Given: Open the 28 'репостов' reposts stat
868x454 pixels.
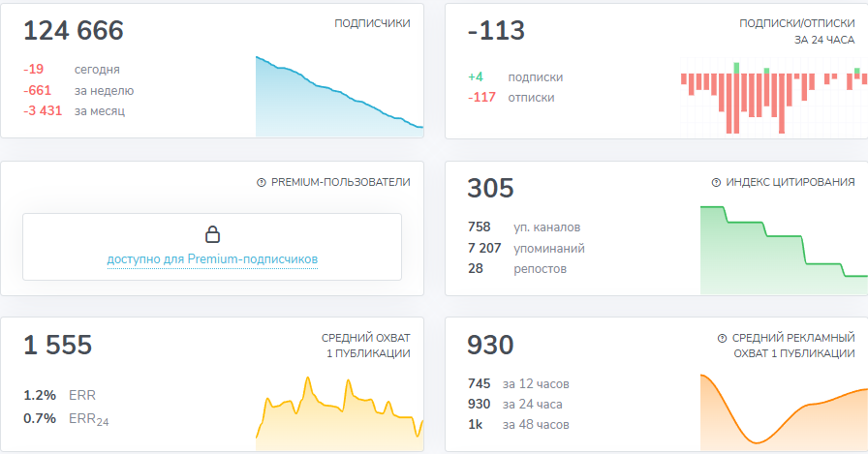Looking at the screenshot, I should (x=516, y=268).
